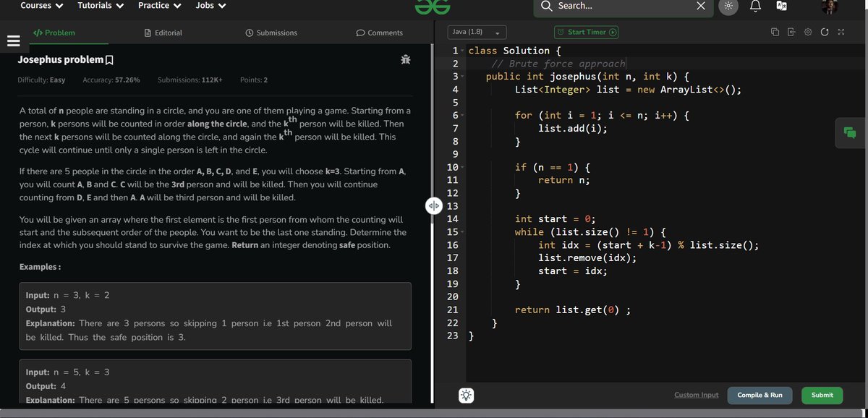Place cursor on 'list.remove(idx);' line
The height and width of the screenshot is (418, 868).
(587, 258)
